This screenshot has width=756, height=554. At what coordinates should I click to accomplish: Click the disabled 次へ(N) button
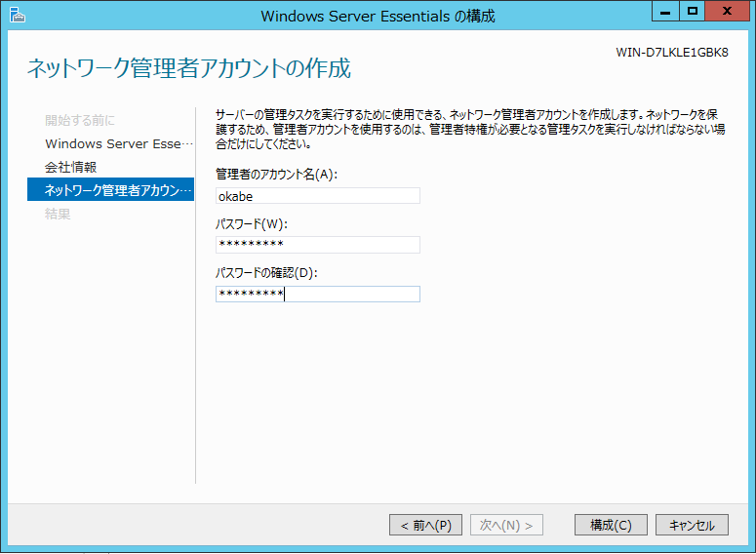click(506, 525)
